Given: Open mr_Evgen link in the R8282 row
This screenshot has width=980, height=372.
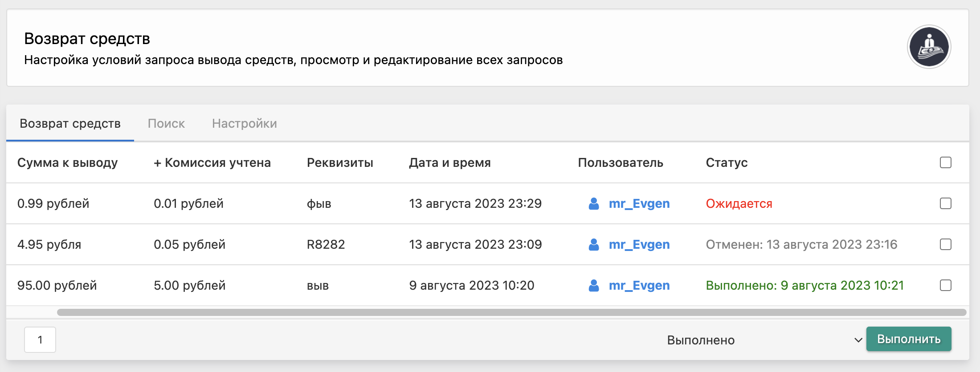Looking at the screenshot, I should click(639, 245).
